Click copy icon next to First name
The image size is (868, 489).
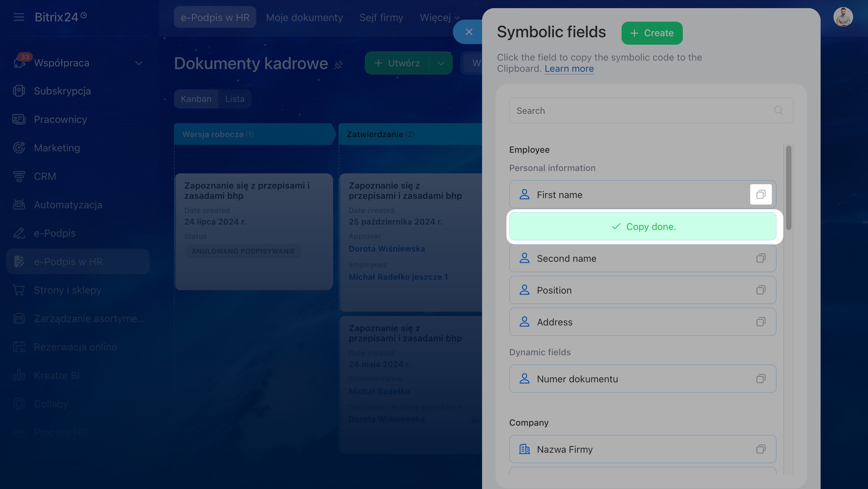click(761, 194)
